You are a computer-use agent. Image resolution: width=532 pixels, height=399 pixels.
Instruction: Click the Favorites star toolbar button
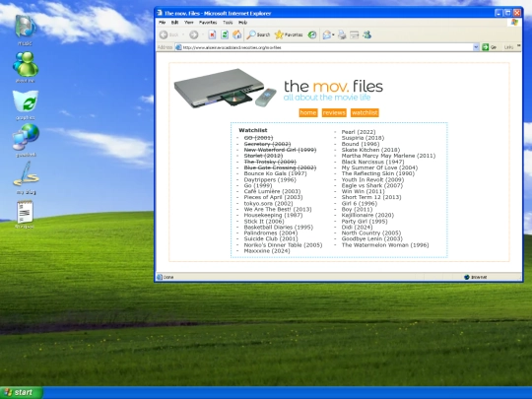(x=289, y=34)
